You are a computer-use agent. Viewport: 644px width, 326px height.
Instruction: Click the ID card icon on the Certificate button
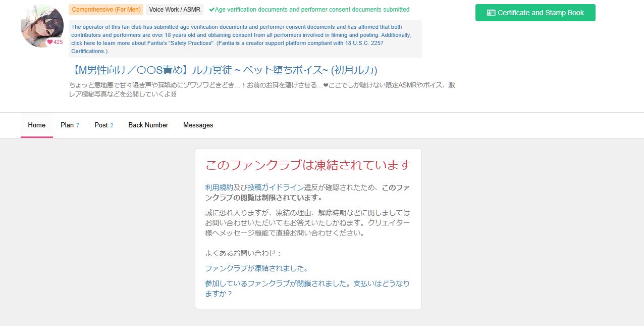(x=491, y=13)
